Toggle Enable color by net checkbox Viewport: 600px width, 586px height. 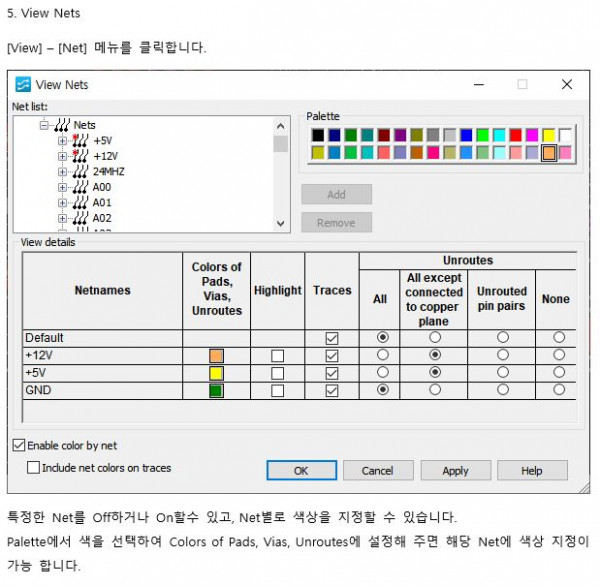(19, 445)
